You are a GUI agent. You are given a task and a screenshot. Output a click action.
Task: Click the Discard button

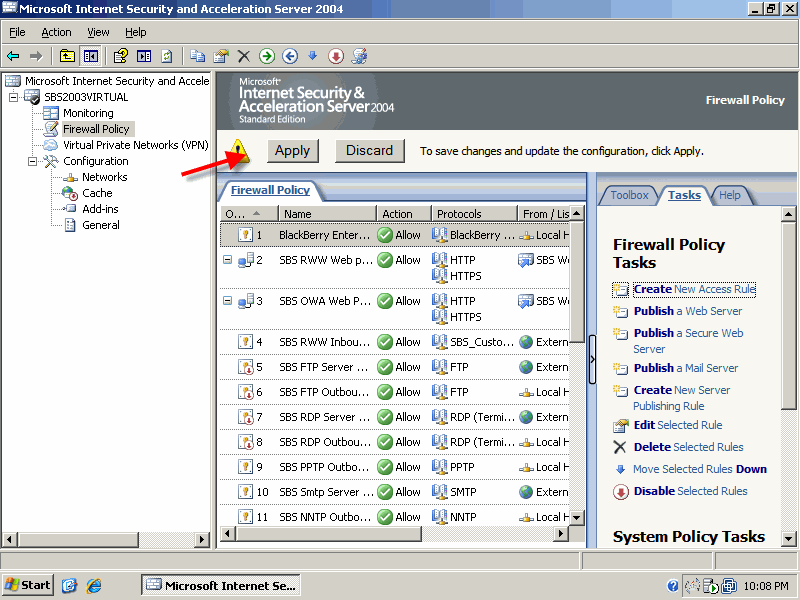[369, 151]
